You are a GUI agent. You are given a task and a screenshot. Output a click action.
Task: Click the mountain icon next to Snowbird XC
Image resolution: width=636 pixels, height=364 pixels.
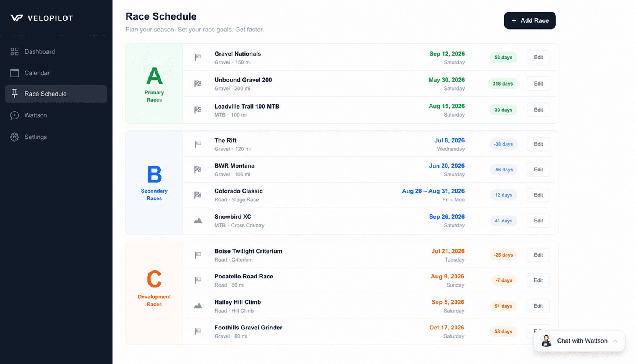click(x=198, y=221)
